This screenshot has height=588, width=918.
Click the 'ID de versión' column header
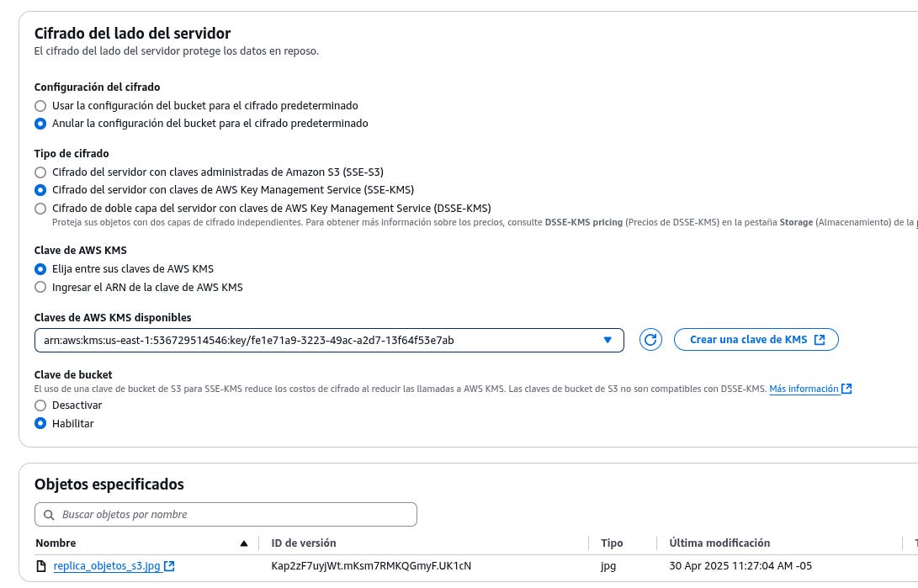[x=304, y=543]
